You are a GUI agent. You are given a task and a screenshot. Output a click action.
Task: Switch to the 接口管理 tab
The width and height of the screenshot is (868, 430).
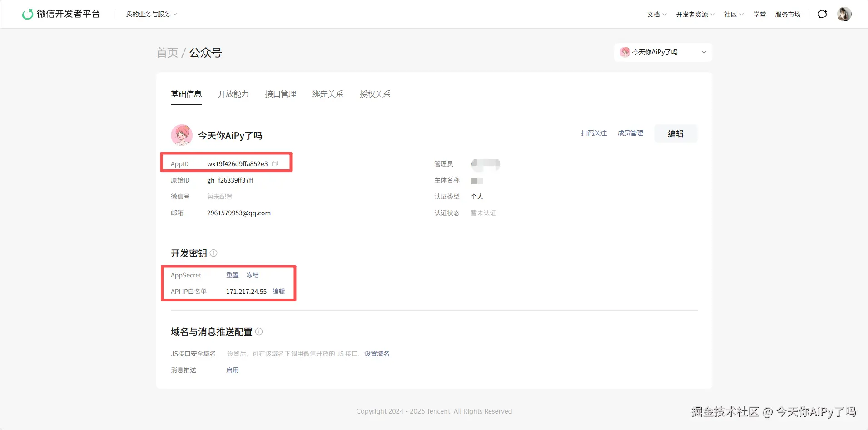(281, 94)
